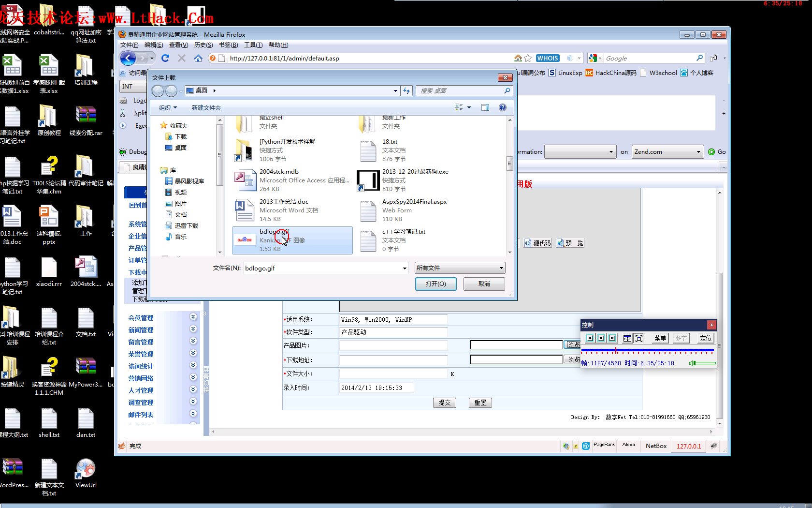The width and height of the screenshot is (812, 508).
Task: Open the address path dropdown in dialog
Action: [x=395, y=90]
